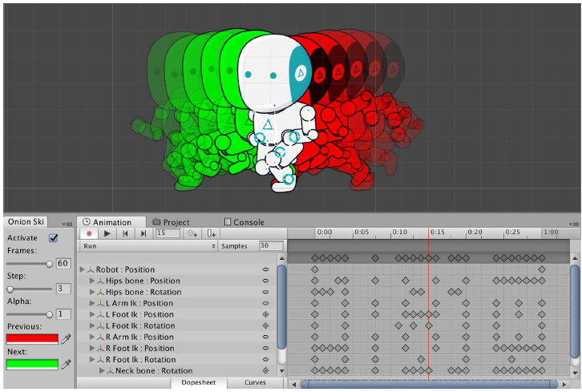Click key indicator for R Arm Ik : Position
Screen dimensions: 582x392
pyautogui.click(x=265, y=337)
